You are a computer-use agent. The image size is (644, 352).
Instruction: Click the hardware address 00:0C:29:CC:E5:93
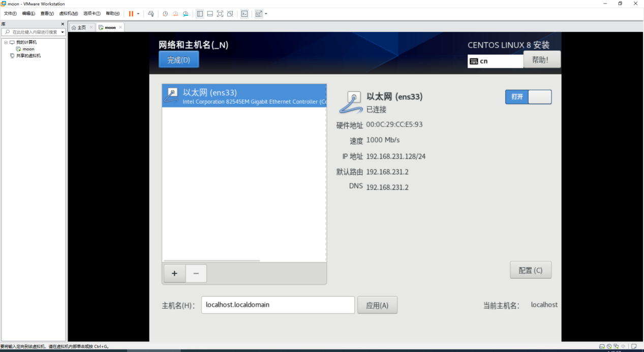(394, 124)
